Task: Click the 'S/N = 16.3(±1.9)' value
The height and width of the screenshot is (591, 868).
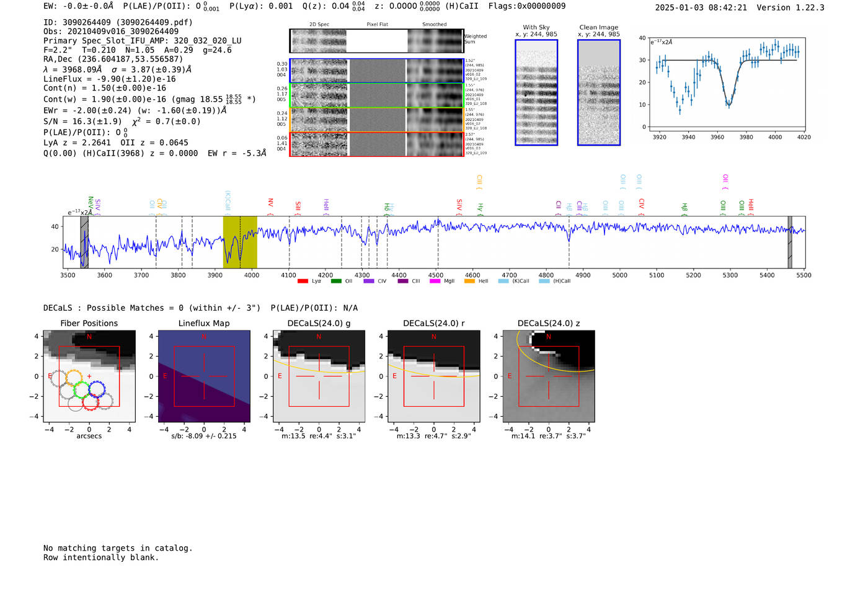Action: [82, 122]
